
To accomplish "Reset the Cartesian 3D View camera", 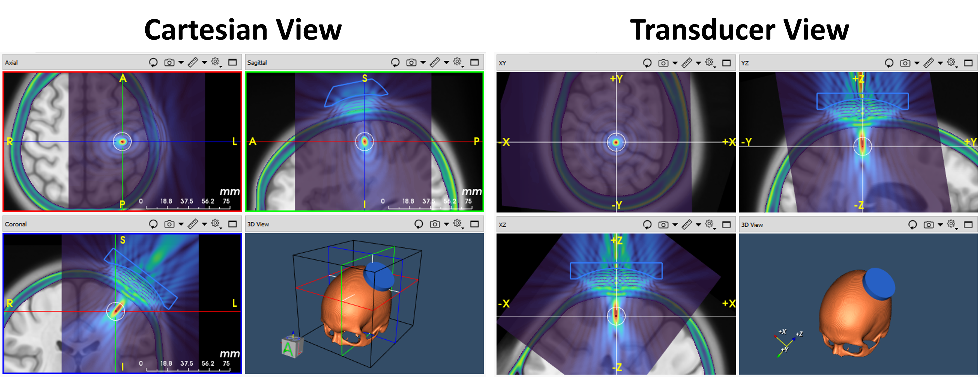I will click(x=419, y=224).
